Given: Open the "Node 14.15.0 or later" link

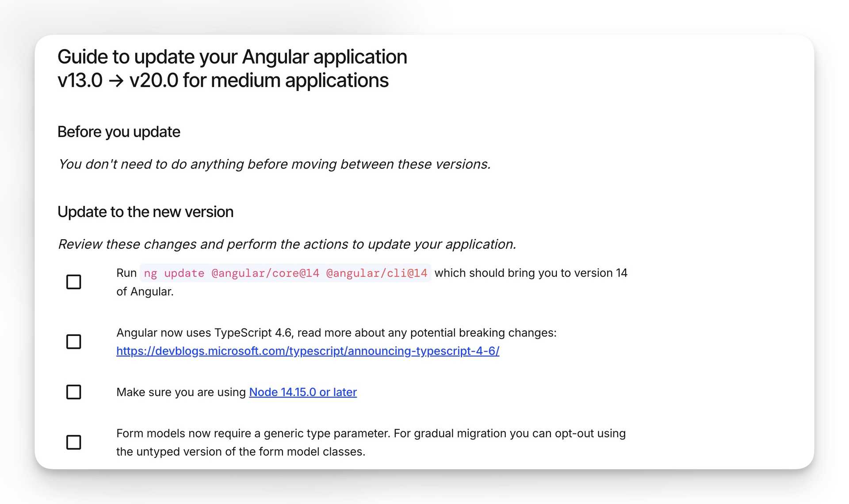Looking at the screenshot, I should (302, 392).
